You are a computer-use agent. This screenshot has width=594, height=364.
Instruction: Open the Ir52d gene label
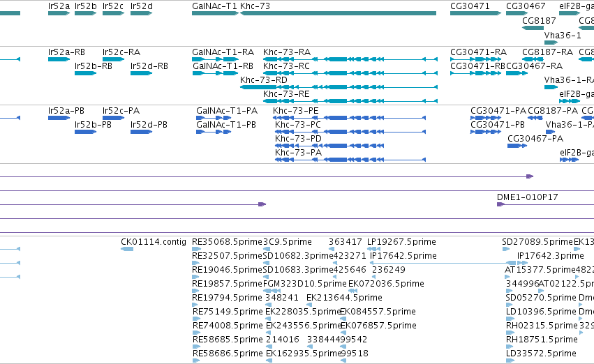coord(142,6)
